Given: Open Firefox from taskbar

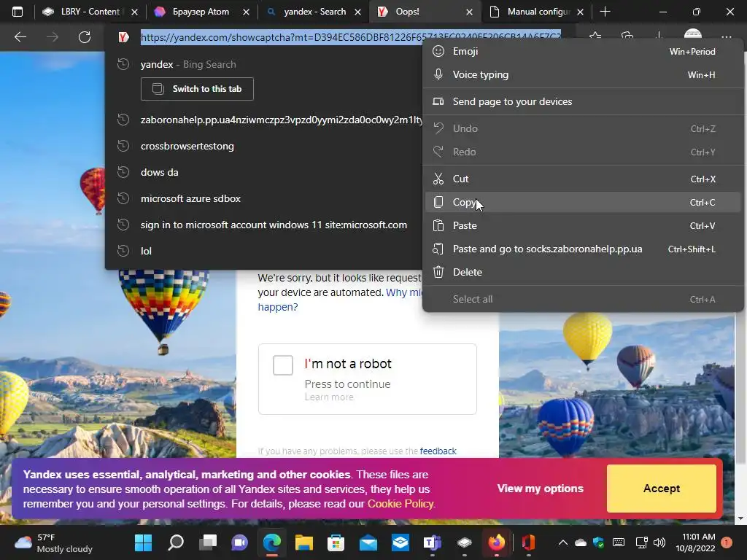Looking at the screenshot, I should (496, 542).
